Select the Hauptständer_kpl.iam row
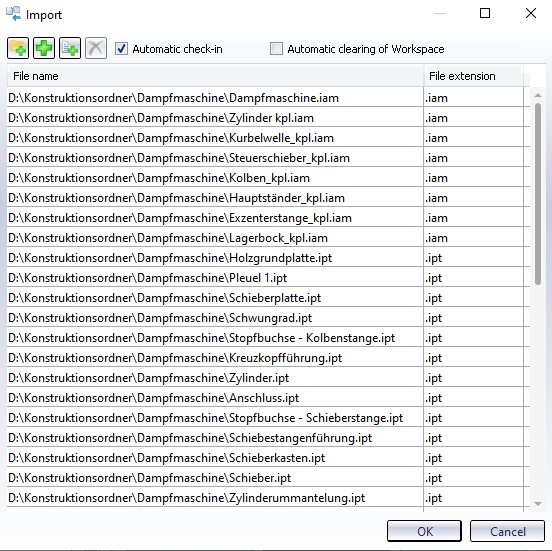 [x=268, y=198]
